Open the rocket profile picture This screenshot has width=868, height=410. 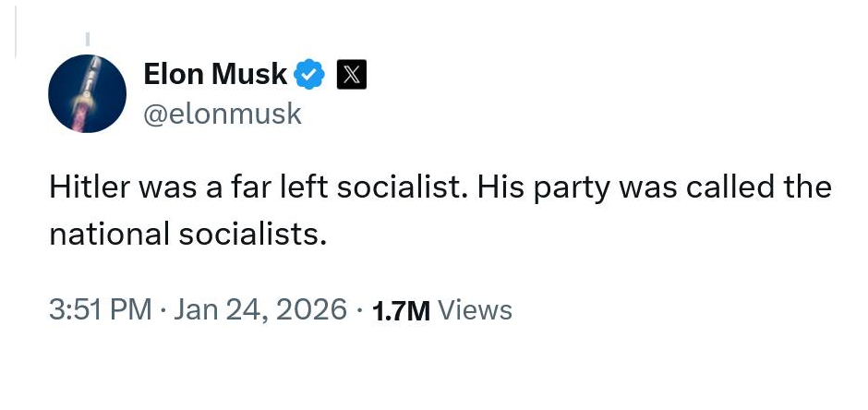click(x=87, y=93)
